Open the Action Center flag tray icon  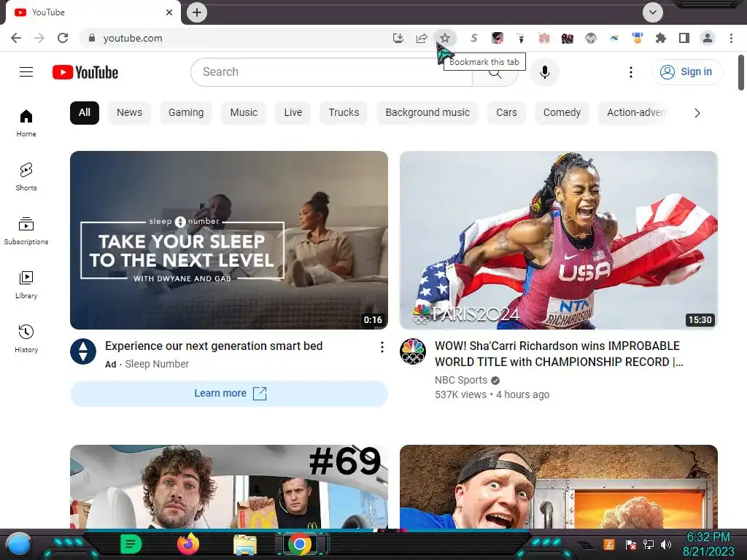(x=630, y=544)
